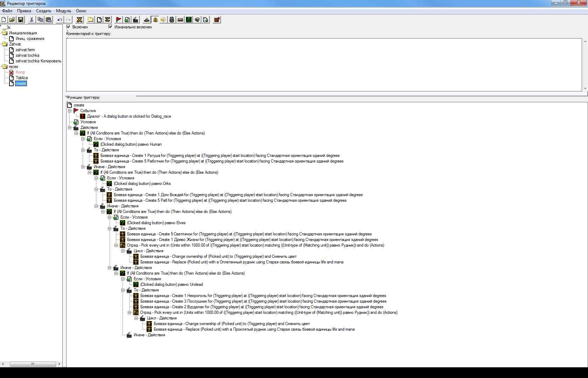Toggle the Включен checkbox

pyautogui.click(x=68, y=27)
